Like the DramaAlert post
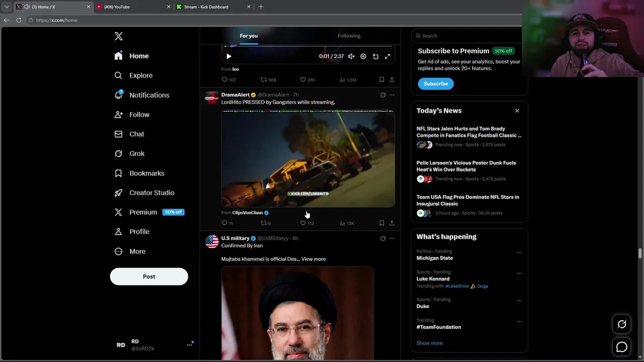This screenshot has height=362, width=644. click(307, 223)
